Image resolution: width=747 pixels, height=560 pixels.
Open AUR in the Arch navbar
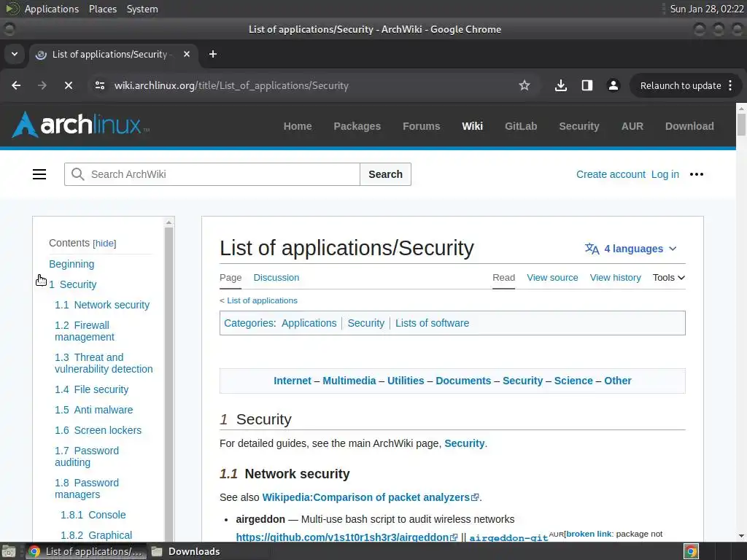click(x=632, y=126)
